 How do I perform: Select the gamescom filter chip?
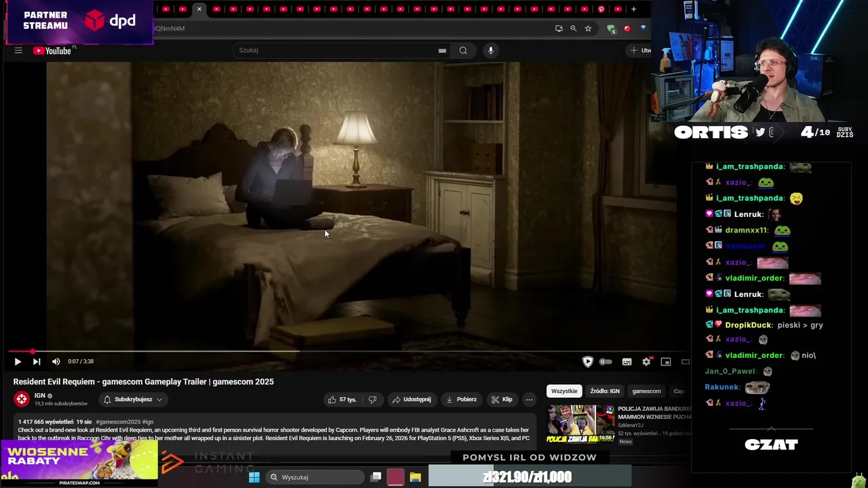tap(646, 391)
